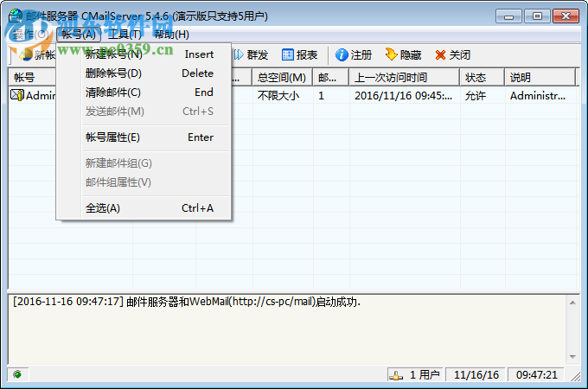This screenshot has height=389, width=588.
Task: Sort by 帐号 column header
Action: point(33,77)
